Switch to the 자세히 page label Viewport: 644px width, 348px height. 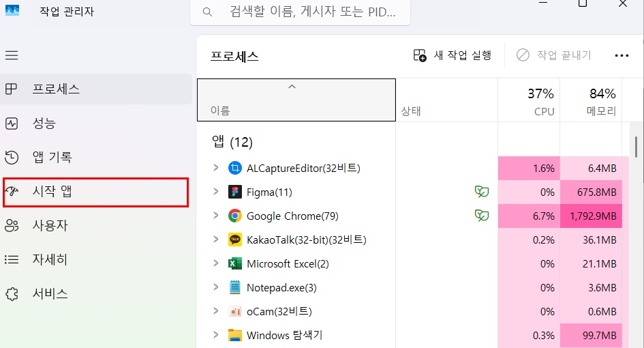click(50, 259)
